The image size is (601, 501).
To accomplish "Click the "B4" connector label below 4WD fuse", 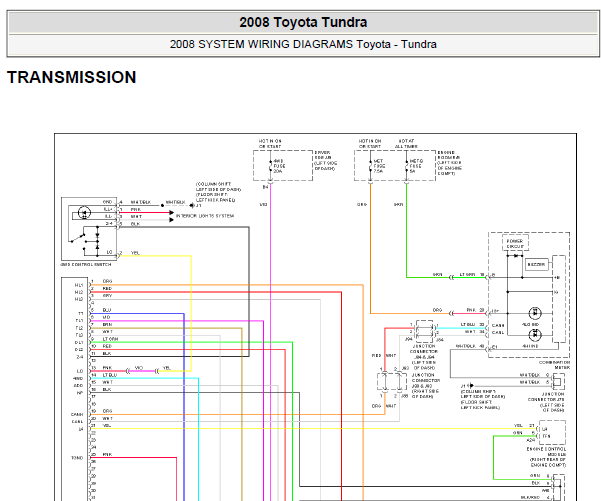I will click(265, 187).
